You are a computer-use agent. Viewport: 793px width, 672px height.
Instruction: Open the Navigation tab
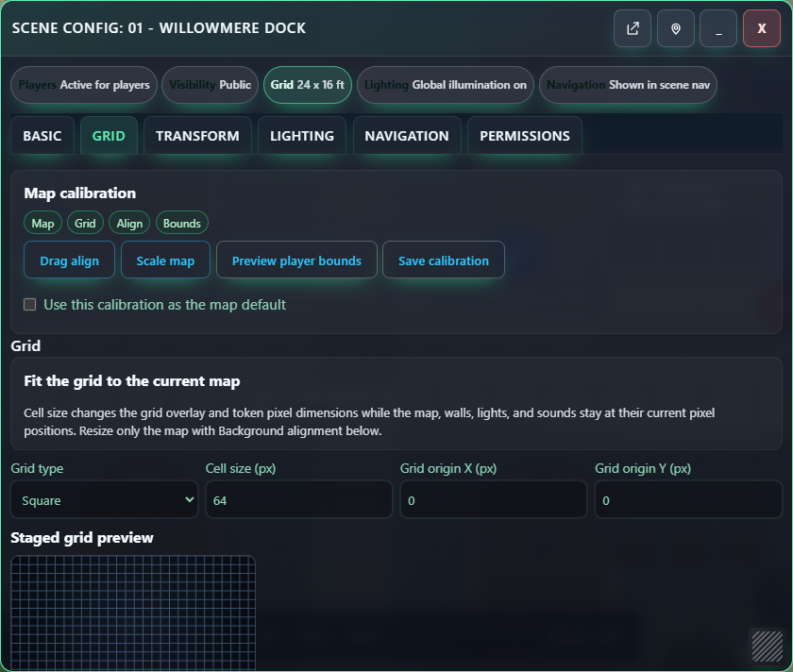tap(407, 136)
